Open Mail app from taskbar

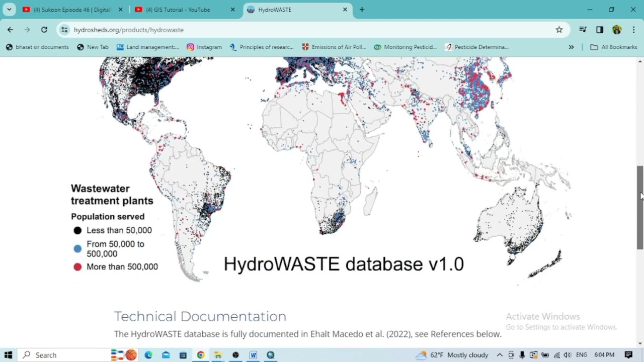click(166, 355)
